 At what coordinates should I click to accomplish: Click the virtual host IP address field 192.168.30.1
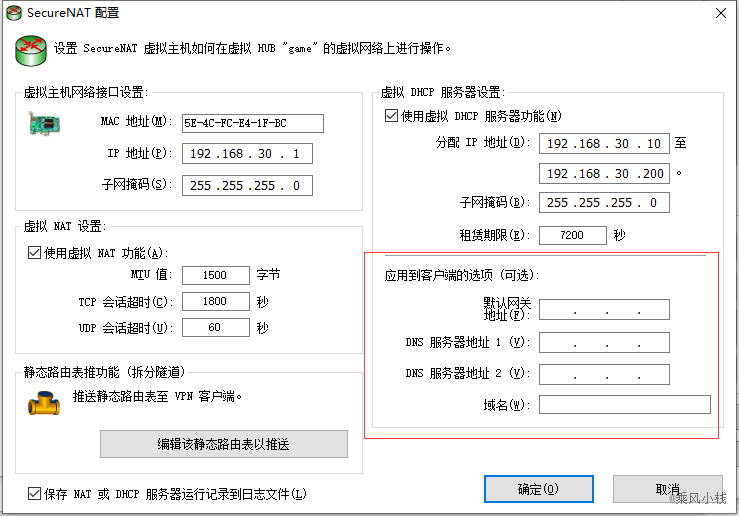pyautogui.click(x=247, y=154)
